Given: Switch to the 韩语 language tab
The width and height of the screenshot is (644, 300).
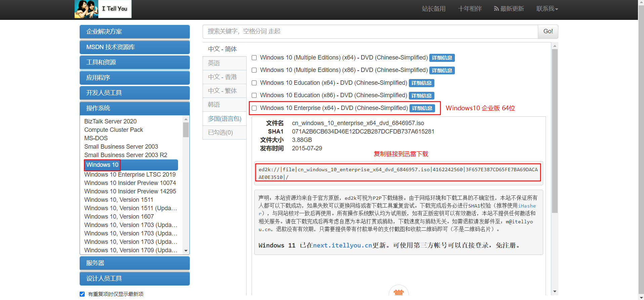Looking at the screenshot, I should click(224, 105).
